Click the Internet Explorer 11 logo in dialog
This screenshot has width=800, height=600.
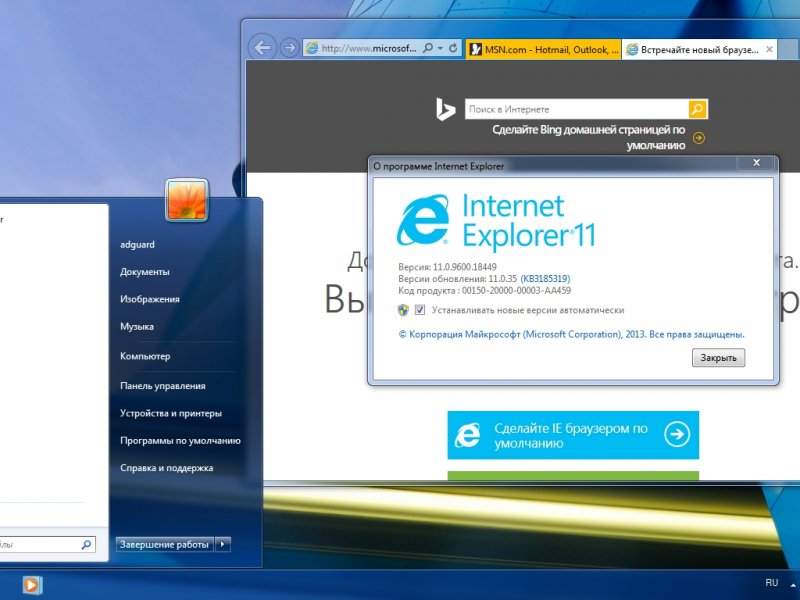tap(495, 222)
